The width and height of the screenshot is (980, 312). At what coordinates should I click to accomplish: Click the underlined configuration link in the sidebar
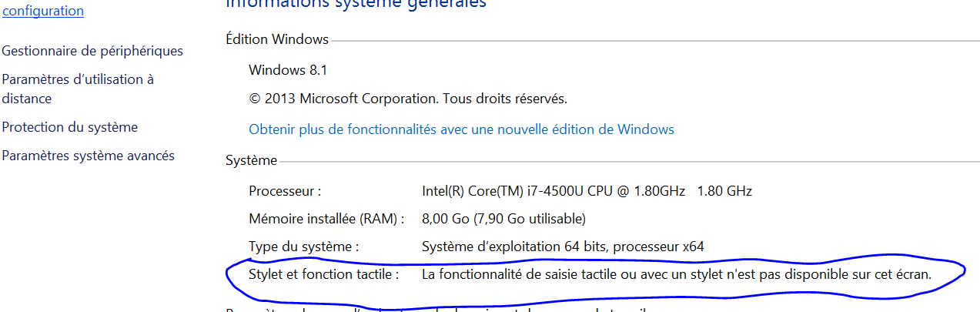coord(44,11)
